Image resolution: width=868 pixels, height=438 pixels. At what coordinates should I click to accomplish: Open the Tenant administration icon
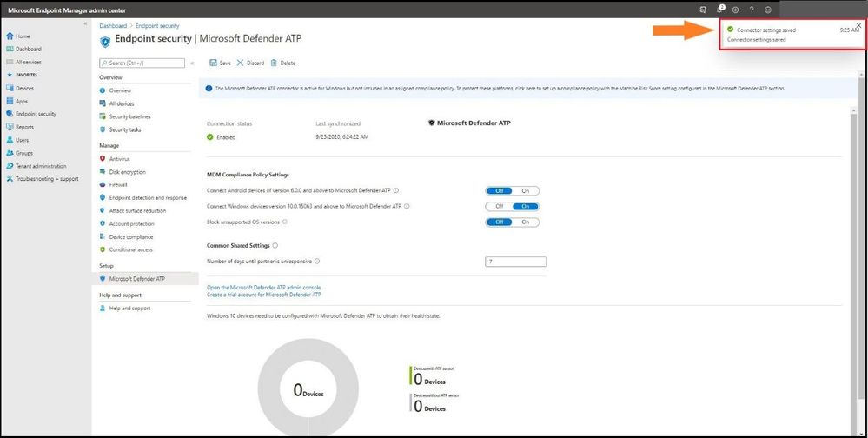[10, 166]
